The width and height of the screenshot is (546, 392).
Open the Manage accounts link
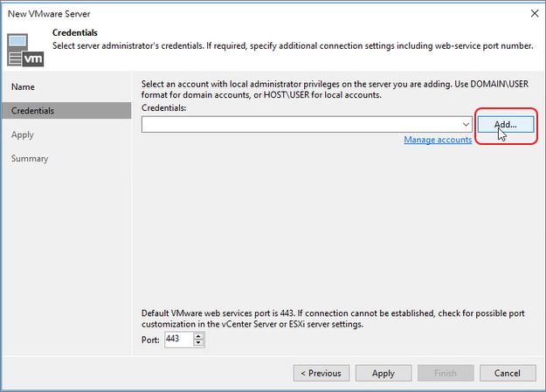438,140
